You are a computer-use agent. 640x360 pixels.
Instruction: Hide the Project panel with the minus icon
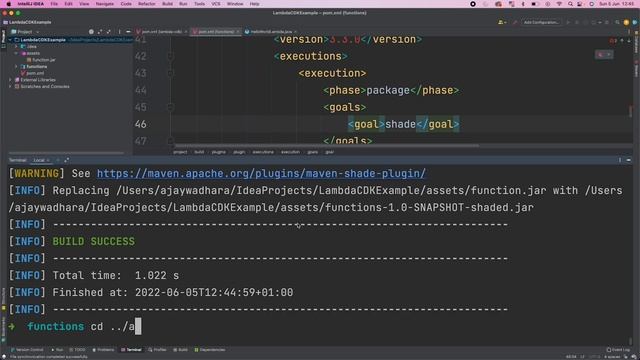click(128, 31)
